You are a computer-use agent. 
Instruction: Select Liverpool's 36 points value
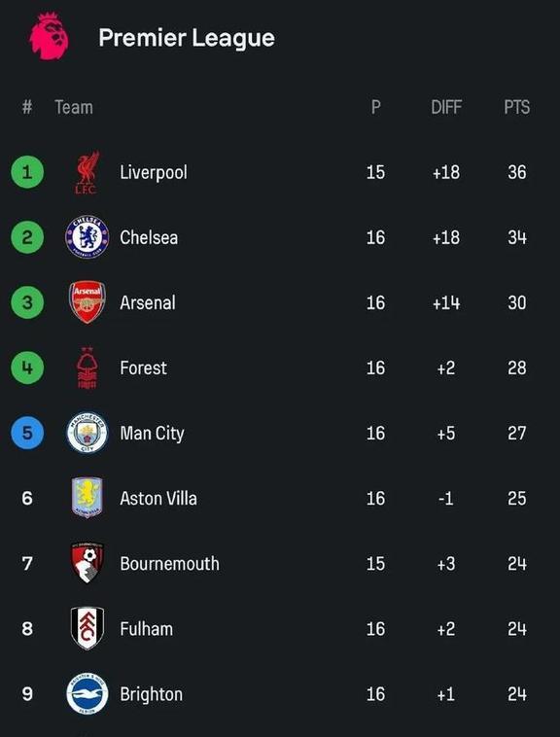(x=517, y=172)
